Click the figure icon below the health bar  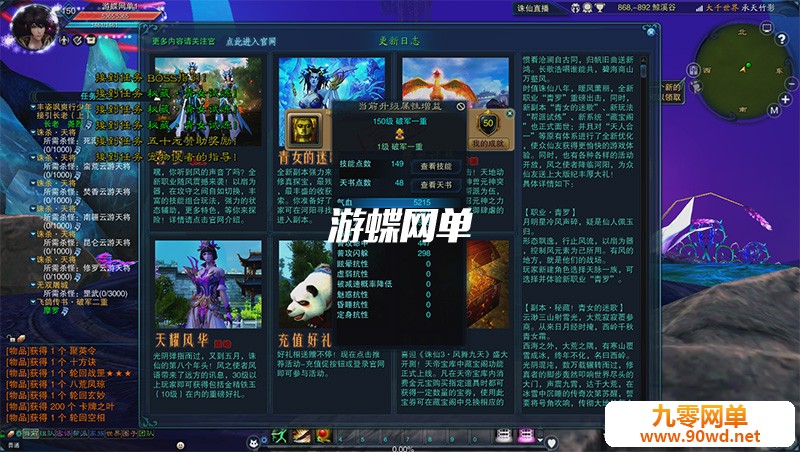click(x=64, y=40)
